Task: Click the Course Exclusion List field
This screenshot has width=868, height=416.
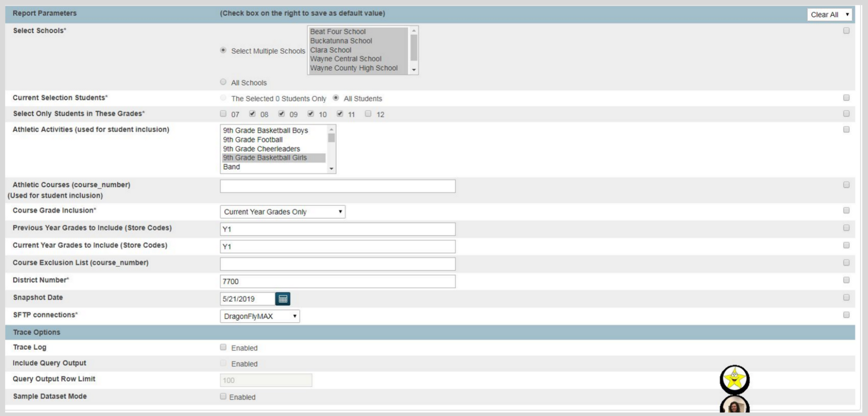Action: click(x=337, y=264)
